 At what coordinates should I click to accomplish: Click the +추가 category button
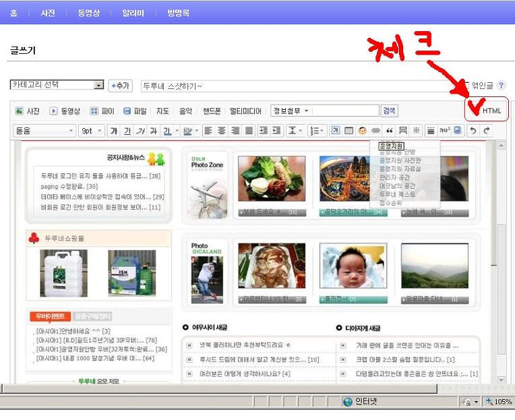(120, 86)
